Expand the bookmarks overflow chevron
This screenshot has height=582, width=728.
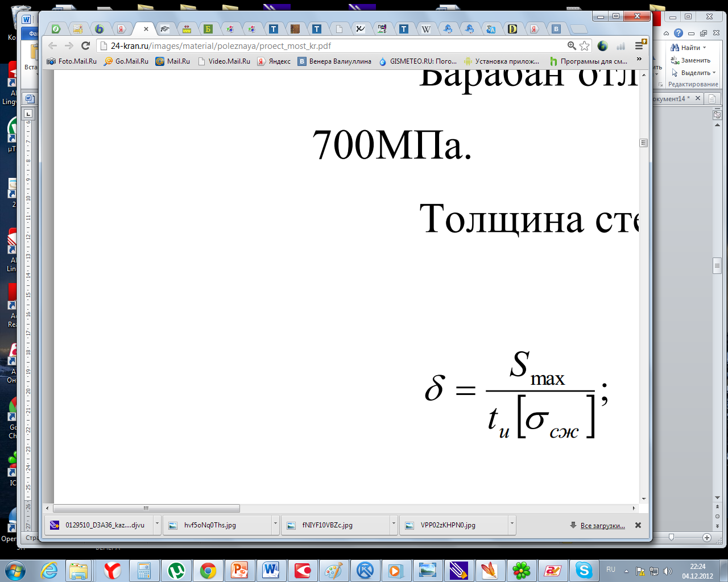coord(639,59)
